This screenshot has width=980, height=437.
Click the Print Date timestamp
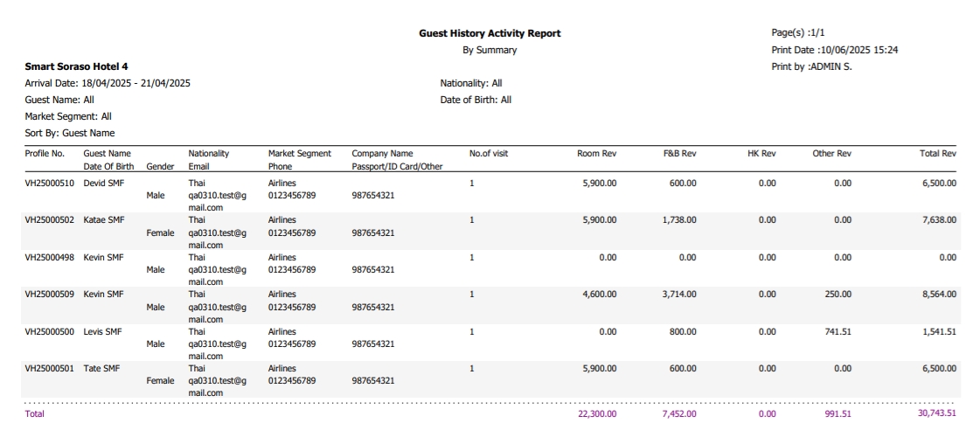[x=834, y=50]
